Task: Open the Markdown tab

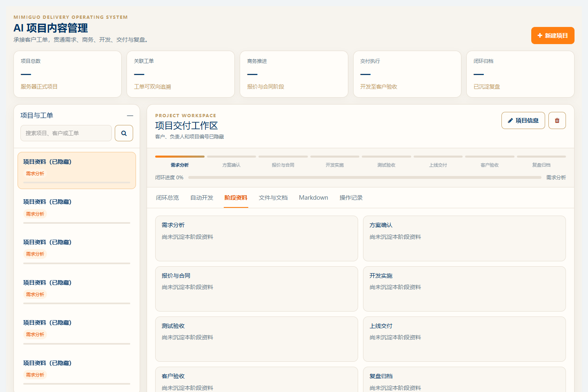Action: coord(314,198)
